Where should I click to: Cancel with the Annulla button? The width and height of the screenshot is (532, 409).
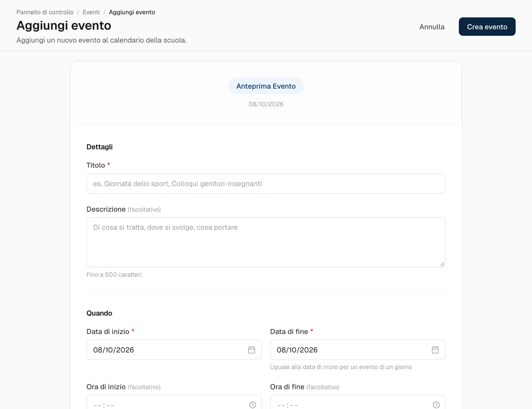(432, 27)
